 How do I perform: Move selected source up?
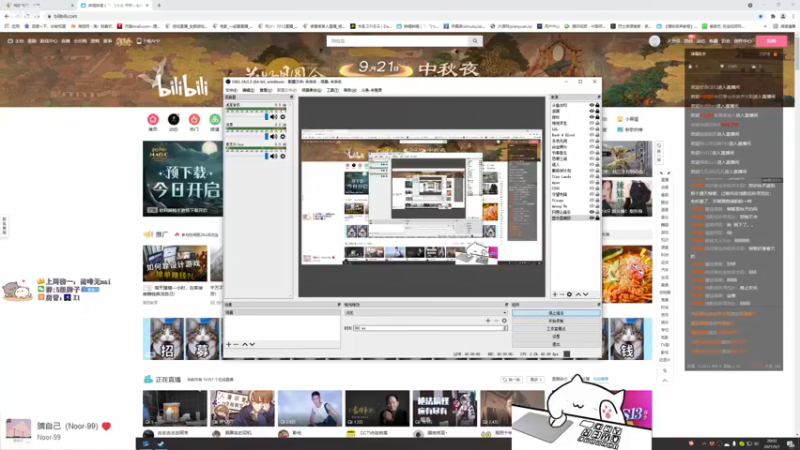click(578, 294)
